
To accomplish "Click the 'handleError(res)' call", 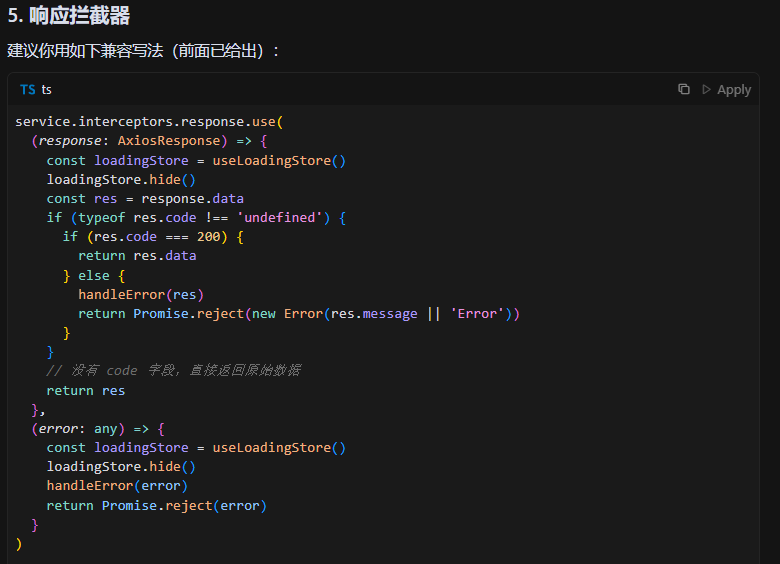I will pyautogui.click(x=141, y=294).
